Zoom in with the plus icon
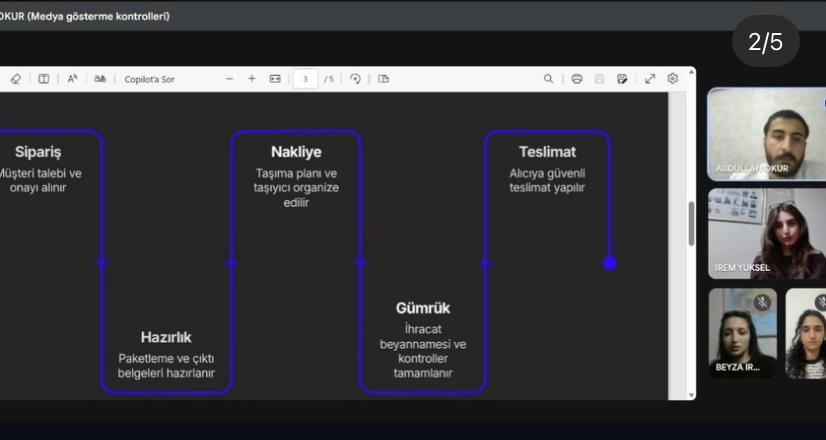The image size is (826, 440). [x=252, y=79]
